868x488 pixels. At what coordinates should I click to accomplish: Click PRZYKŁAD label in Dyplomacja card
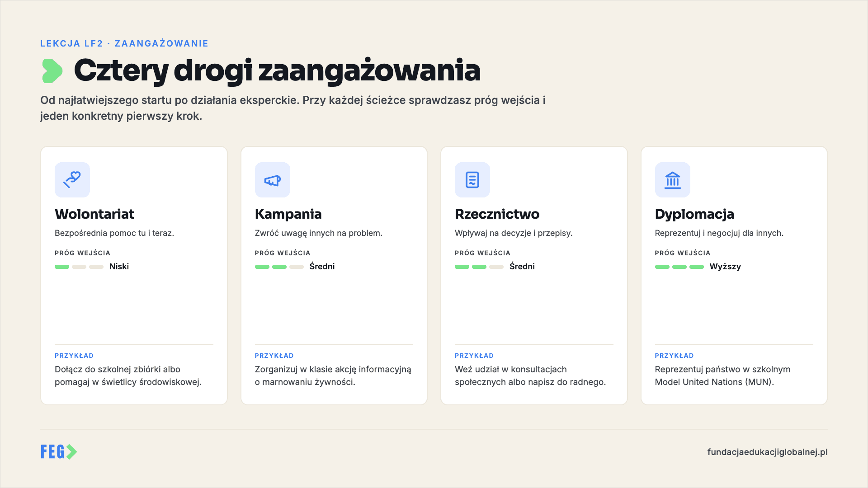click(x=675, y=356)
